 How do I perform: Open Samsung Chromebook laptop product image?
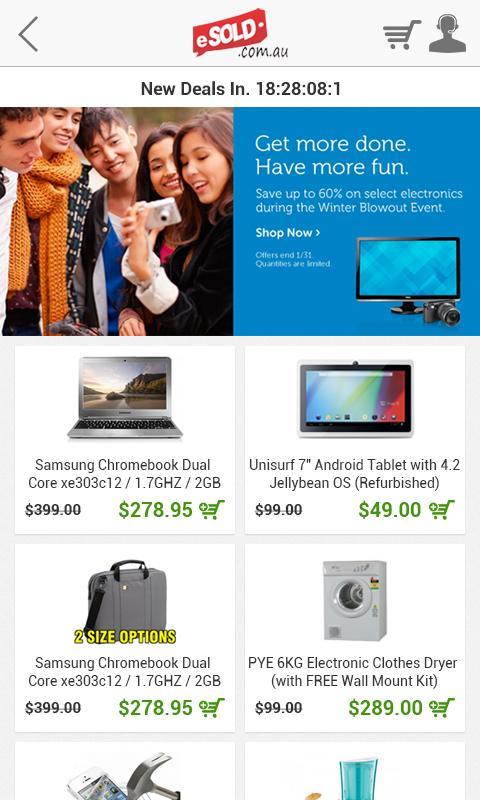(x=125, y=398)
